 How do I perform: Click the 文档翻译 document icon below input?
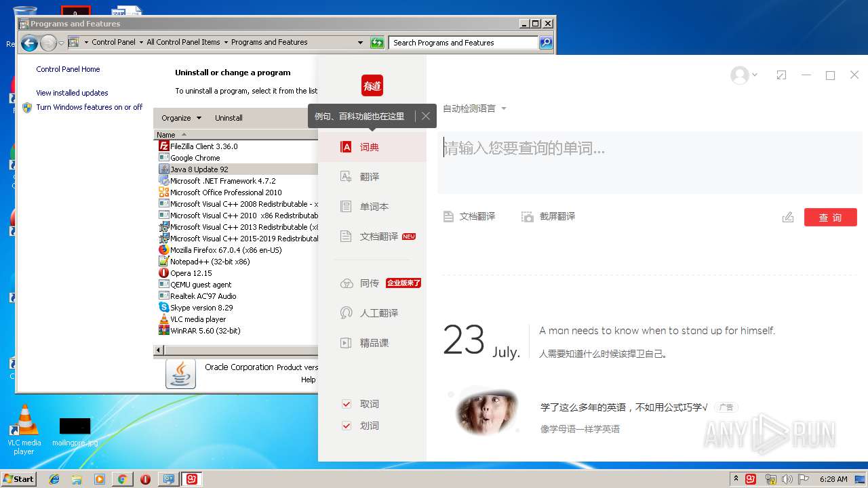(448, 217)
